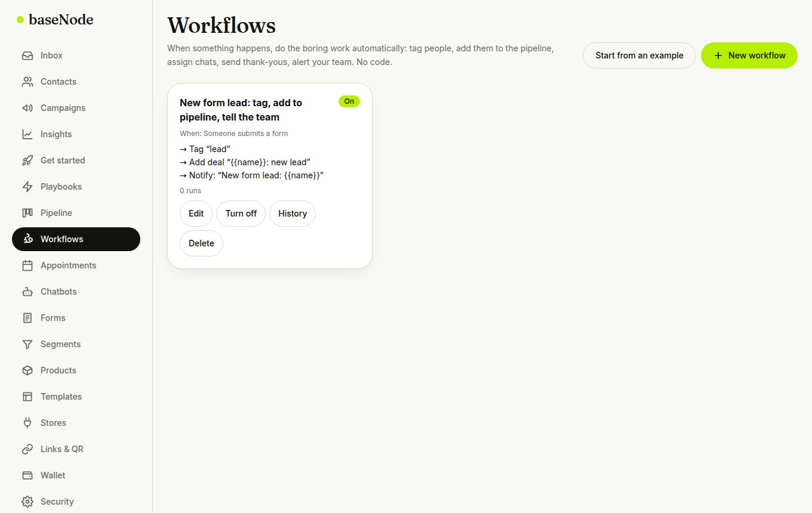Open Forms via its document icon
This screenshot has width=812, height=513.
point(27,318)
